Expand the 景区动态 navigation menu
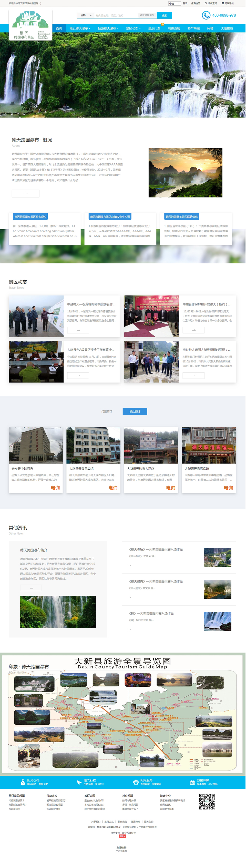 pos(133,28)
